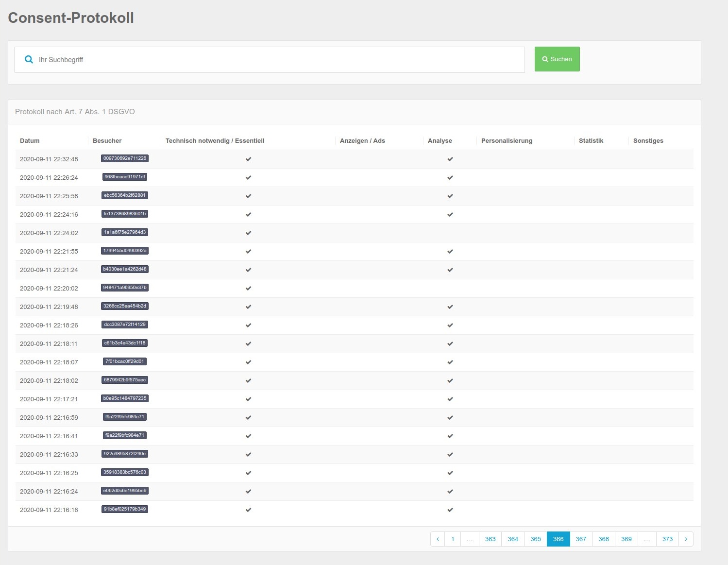
Task: Select visitor ID badge 948471a96950e37b
Action: (x=125, y=288)
